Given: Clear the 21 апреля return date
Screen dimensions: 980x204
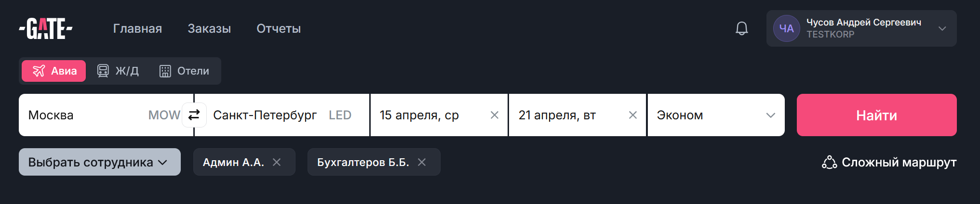Looking at the screenshot, I should coord(632,115).
